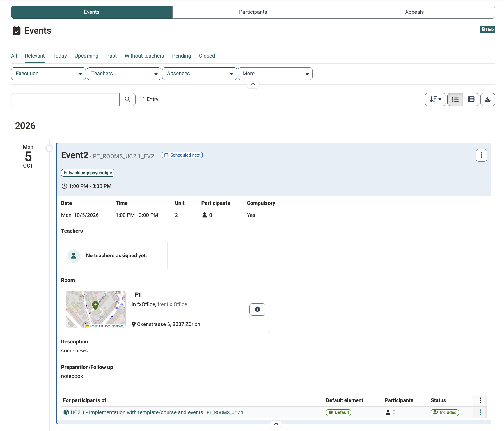Click the 1 Entry count label
The width and height of the screenshot is (504, 431).
150,99
